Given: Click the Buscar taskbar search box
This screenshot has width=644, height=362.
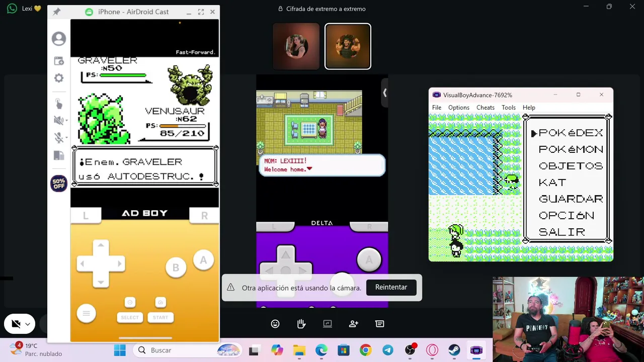Looking at the screenshot, I should 188,350.
